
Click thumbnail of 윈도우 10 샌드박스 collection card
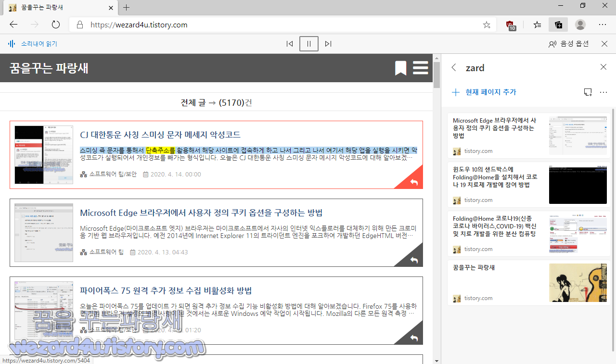(x=578, y=185)
